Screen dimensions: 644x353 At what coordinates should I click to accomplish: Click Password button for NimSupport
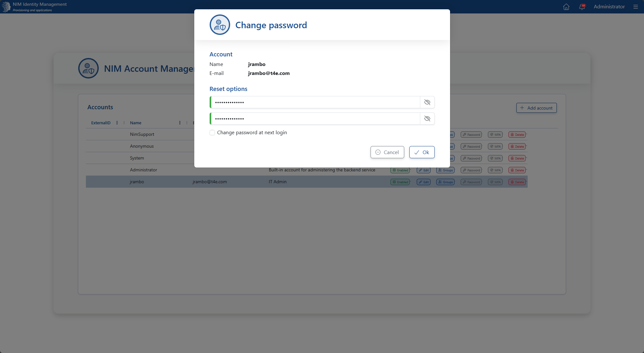click(471, 135)
